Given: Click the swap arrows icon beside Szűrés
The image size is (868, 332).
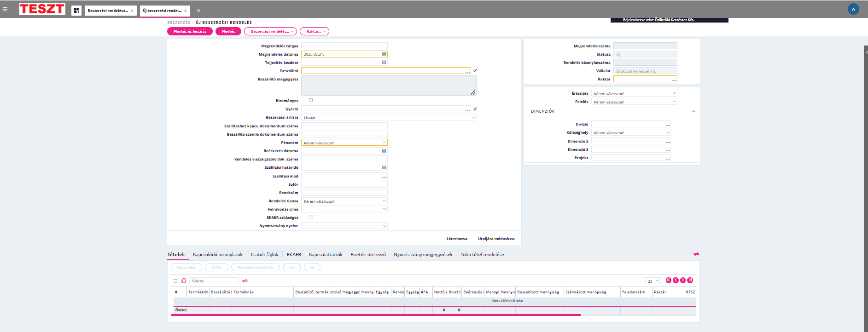Looking at the screenshot, I should [245, 280].
